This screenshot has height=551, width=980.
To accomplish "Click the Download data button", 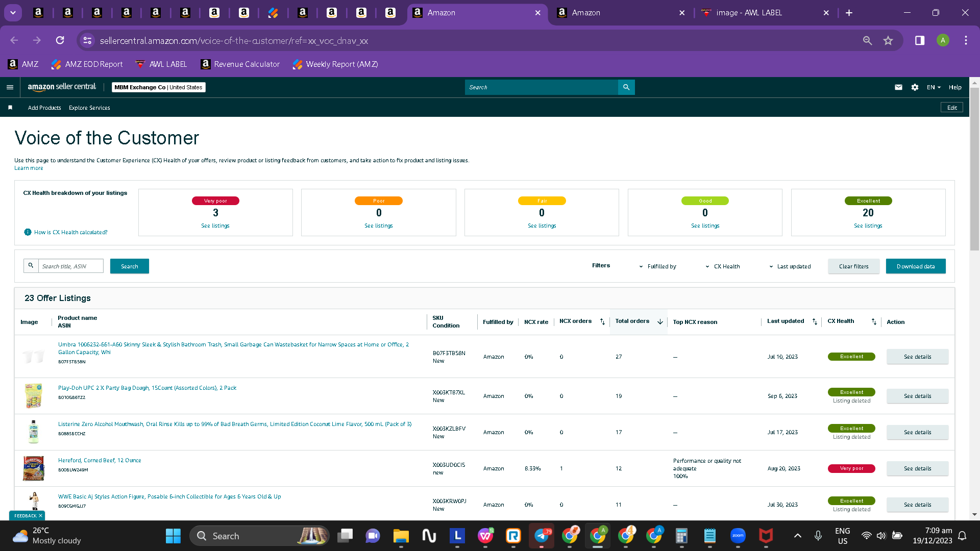I will (916, 266).
